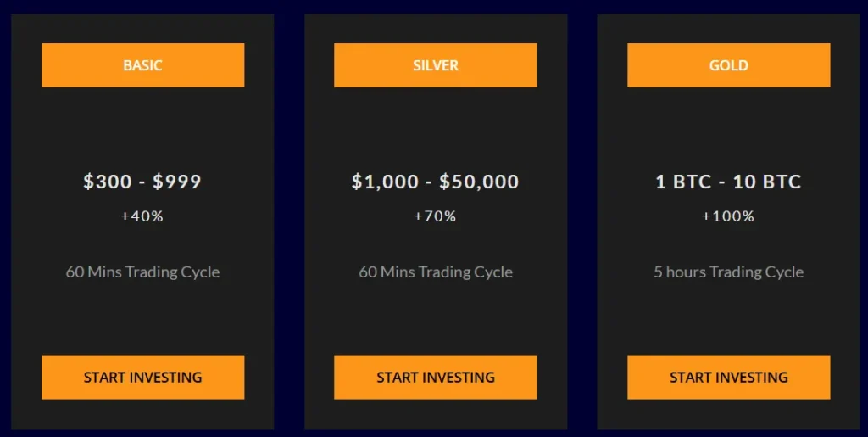Click empty space below BASIC header in card
The width and height of the screenshot is (868, 437).
142,127
